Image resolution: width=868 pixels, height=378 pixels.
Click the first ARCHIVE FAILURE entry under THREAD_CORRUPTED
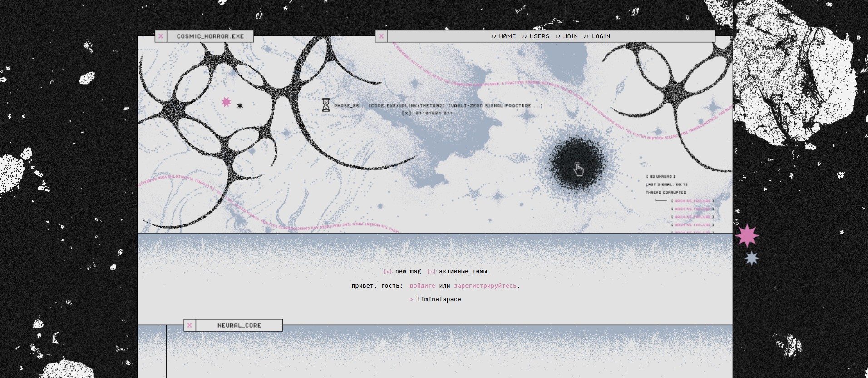(693, 201)
